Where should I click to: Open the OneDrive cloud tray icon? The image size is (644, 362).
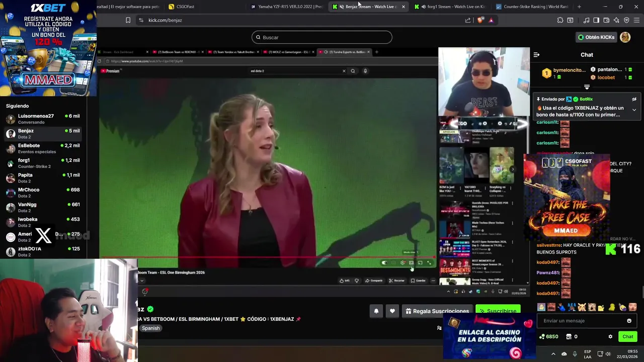coord(564,354)
